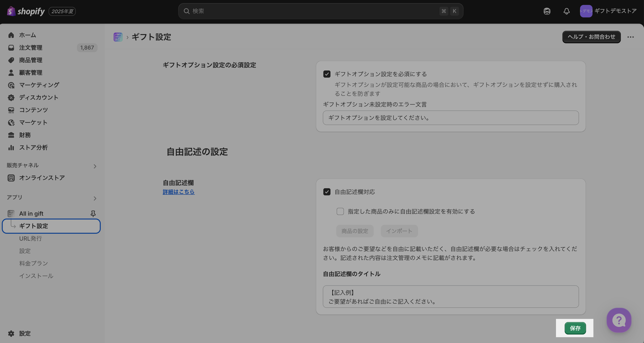Enable 指定した商品のみに自由記述欄設定を有効にする
This screenshot has height=343, width=644.
[340, 211]
